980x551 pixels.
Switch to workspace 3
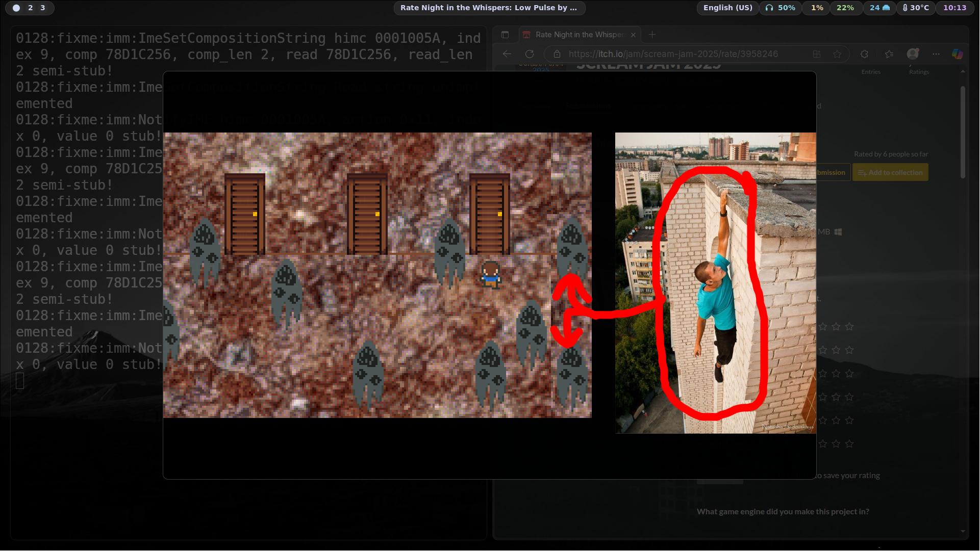click(43, 8)
